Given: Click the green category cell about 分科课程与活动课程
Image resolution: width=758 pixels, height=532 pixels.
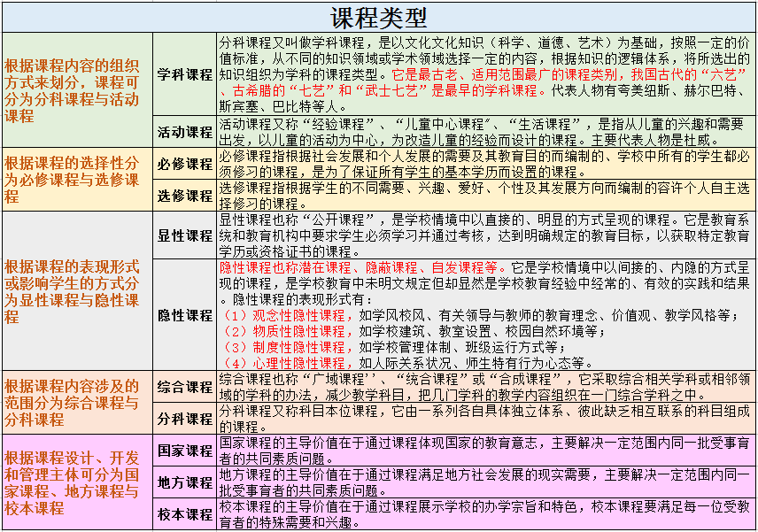Looking at the screenshot, I should 77,90.
